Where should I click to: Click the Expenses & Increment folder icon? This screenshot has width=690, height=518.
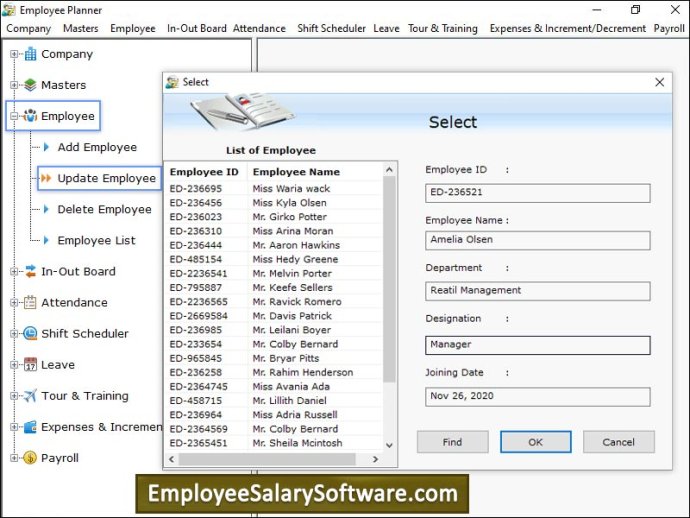coord(30,426)
